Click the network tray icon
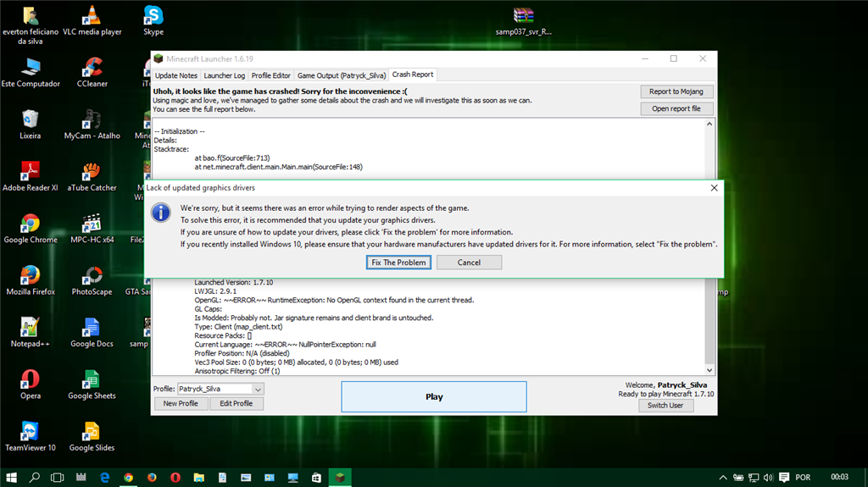Viewport: 868px width, 487px height. click(x=754, y=477)
